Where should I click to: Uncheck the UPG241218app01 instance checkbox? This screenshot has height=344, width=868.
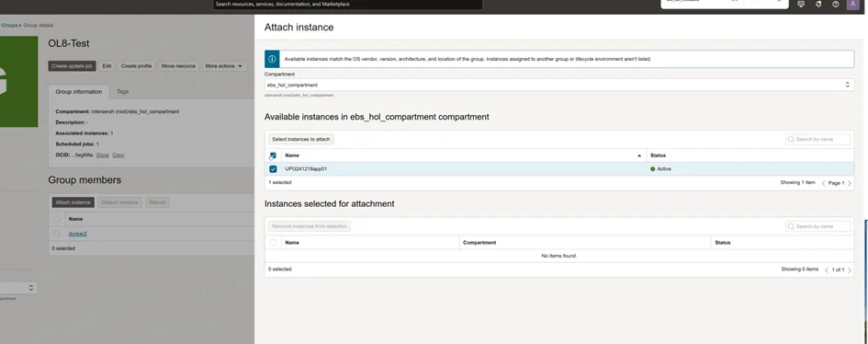273,169
